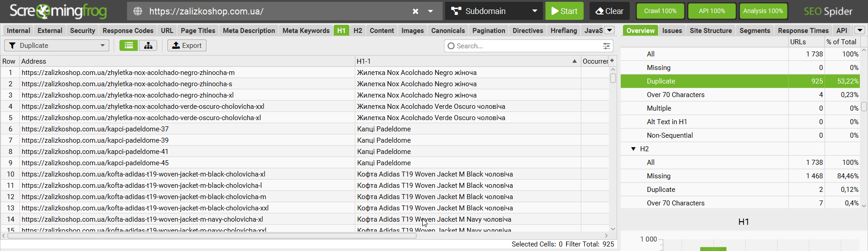The image size is (868, 251).
Task: Select Alt Text in H1 row
Action: pos(740,122)
